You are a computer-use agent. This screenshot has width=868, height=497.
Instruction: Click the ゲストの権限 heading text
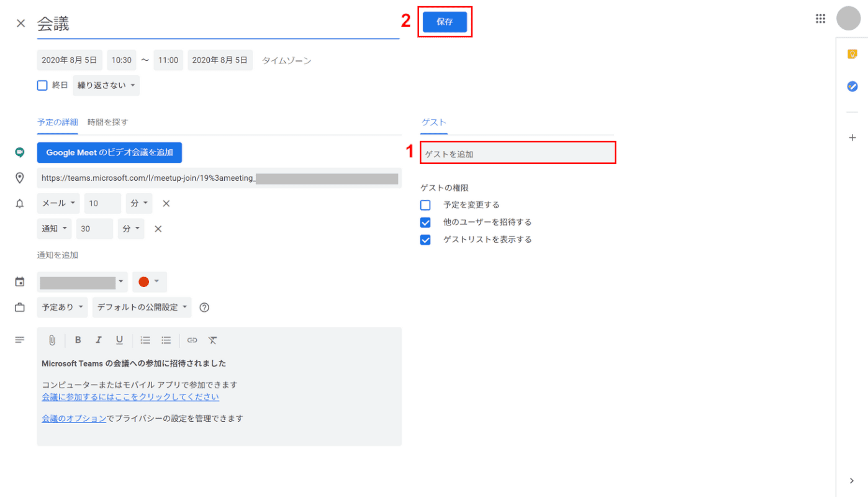pos(445,188)
